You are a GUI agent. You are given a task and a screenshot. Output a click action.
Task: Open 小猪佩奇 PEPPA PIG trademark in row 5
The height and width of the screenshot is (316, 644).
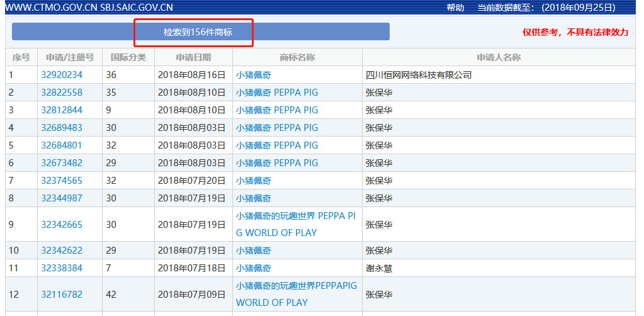(277, 145)
